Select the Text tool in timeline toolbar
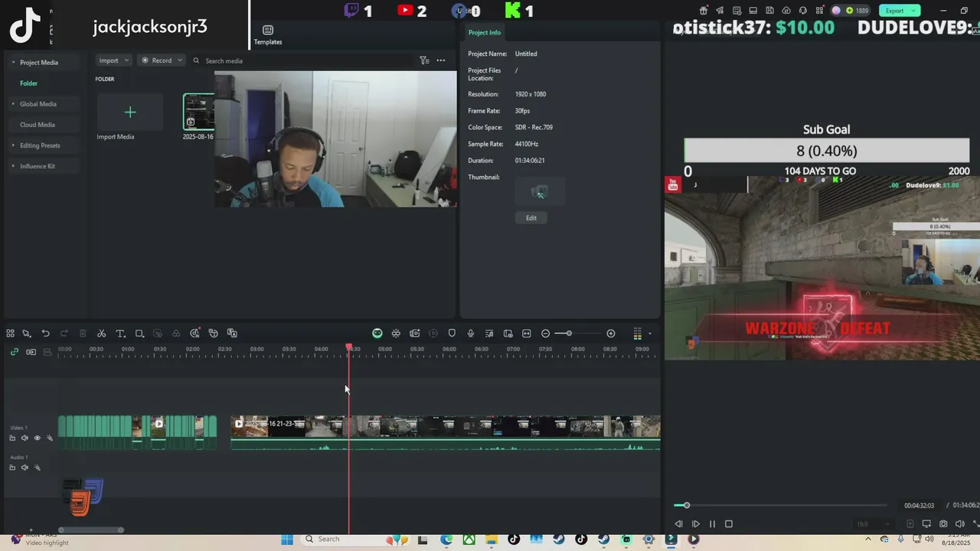 coord(120,334)
